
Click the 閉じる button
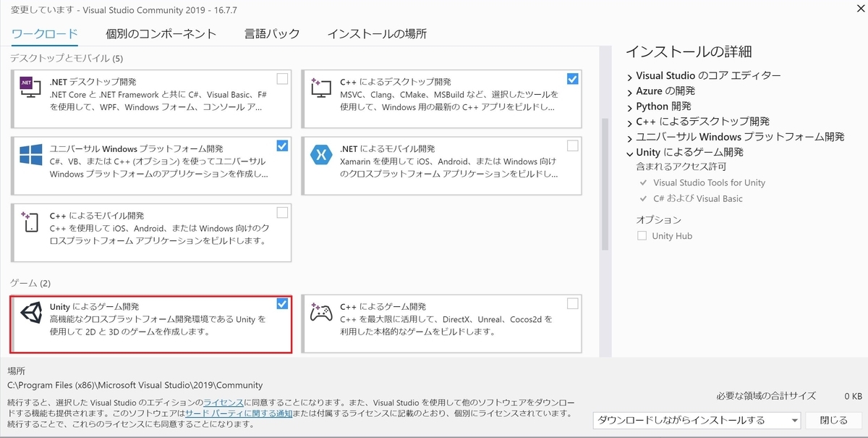pos(833,420)
